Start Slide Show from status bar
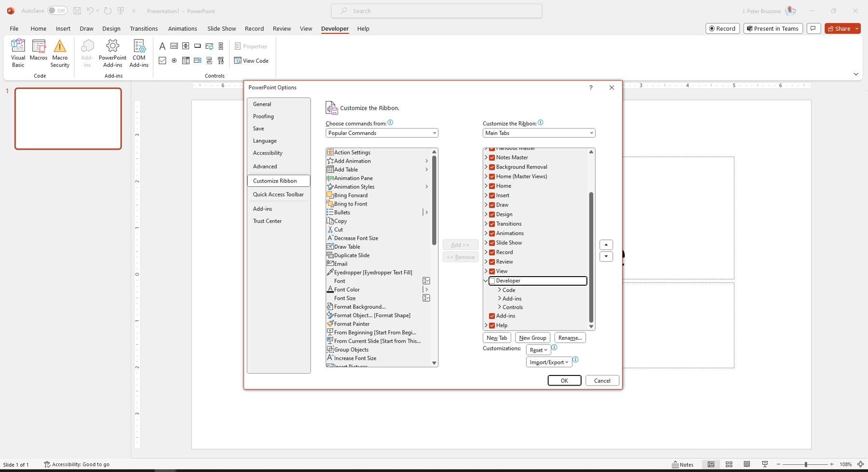Screen dimensions: 868x472 click(765, 464)
